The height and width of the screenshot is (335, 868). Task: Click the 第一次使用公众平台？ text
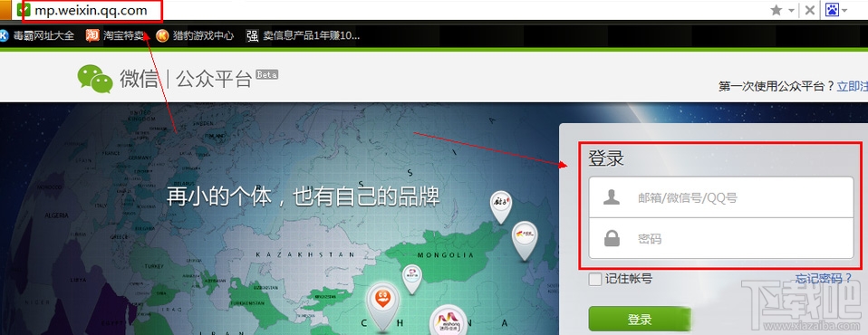(776, 86)
